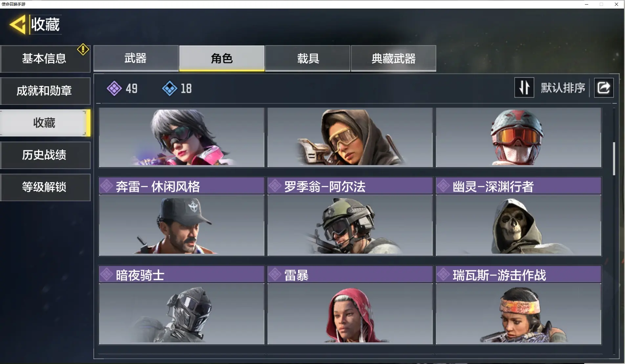Open the 默认排序 sorting dropdown
Screen dimensions: 625x364
[563, 88]
